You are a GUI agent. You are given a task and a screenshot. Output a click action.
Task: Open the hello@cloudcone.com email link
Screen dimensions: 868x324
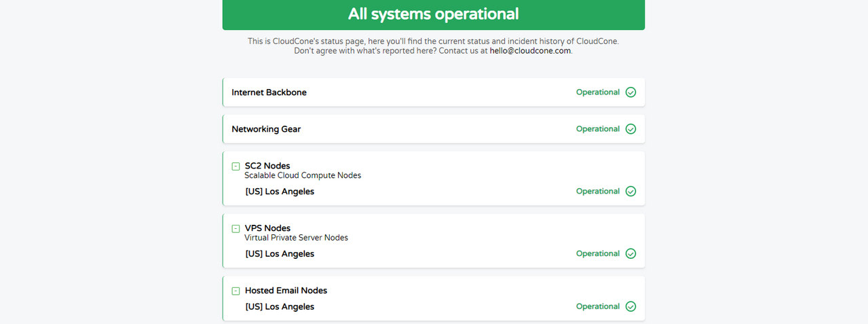[530, 51]
